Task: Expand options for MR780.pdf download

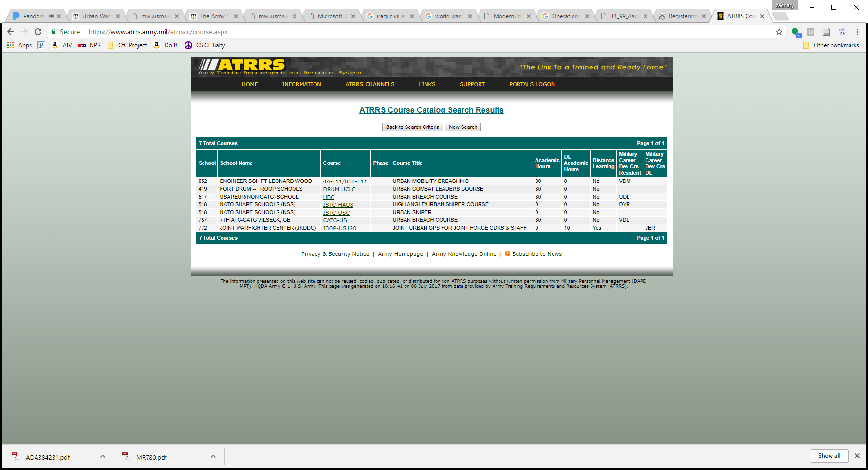Action: [213, 456]
